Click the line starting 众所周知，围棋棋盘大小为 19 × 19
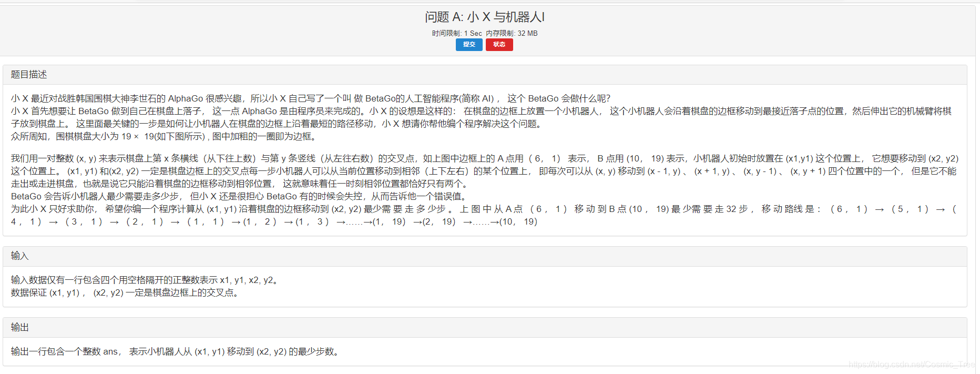This screenshot has height=374, width=980. coord(165,136)
